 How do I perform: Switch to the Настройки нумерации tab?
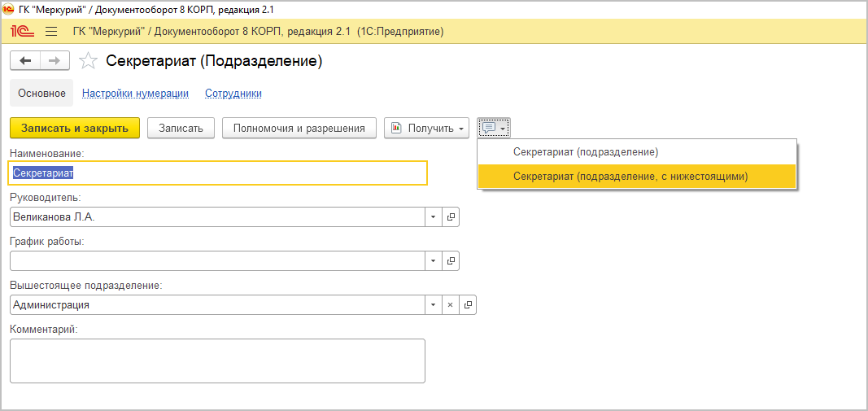click(135, 94)
